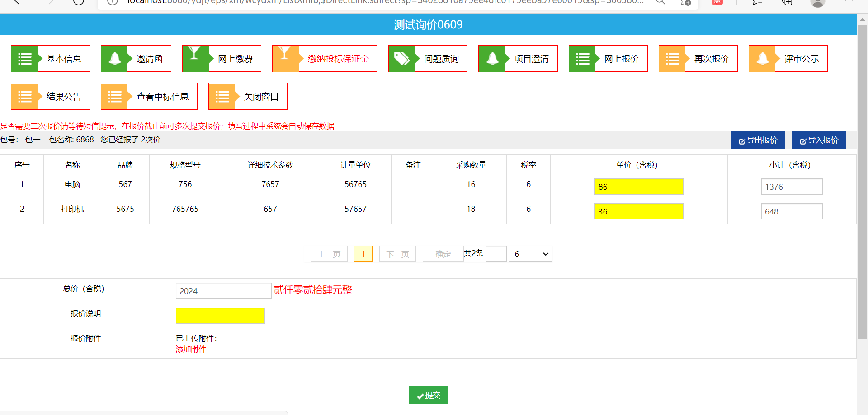
Task: Click the bell icon beside 邀请函
Action: pos(114,59)
